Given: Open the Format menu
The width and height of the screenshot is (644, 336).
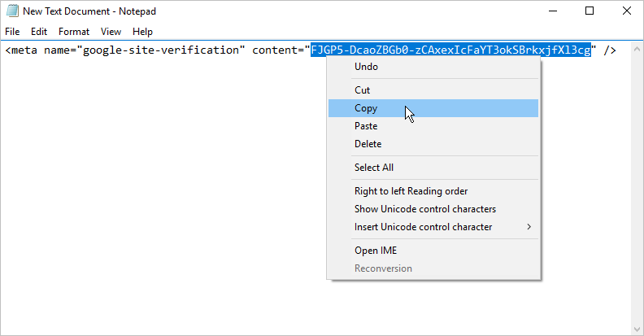Looking at the screenshot, I should [x=74, y=32].
